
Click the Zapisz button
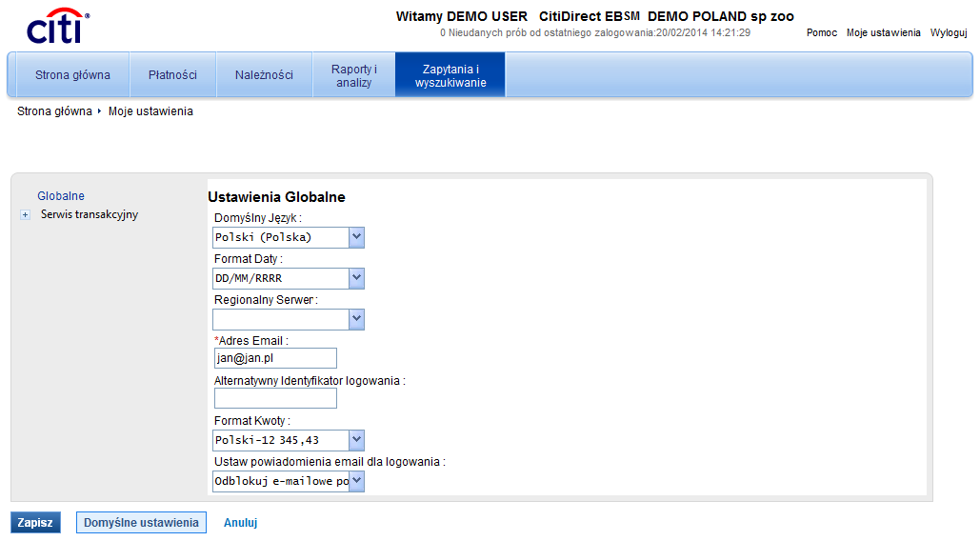(35, 523)
